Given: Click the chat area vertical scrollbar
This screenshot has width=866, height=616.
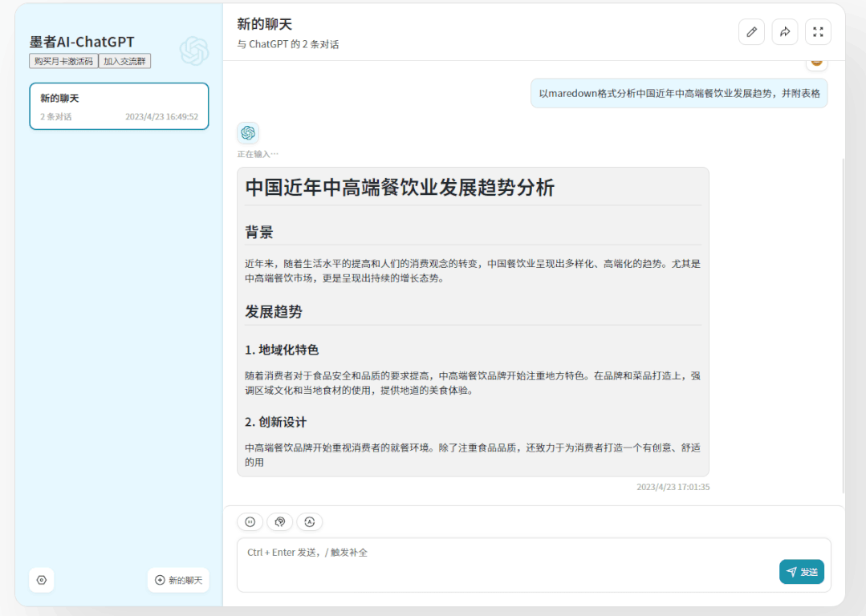Looking at the screenshot, I should click(843, 321).
